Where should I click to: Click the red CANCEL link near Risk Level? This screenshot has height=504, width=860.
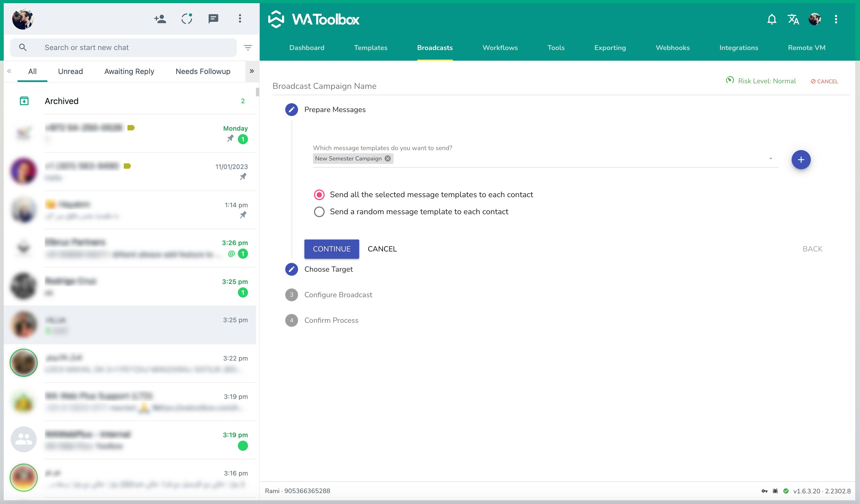tap(824, 81)
